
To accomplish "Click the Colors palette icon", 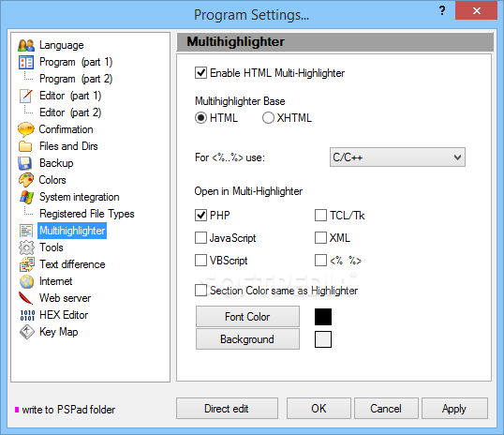I will [x=26, y=180].
